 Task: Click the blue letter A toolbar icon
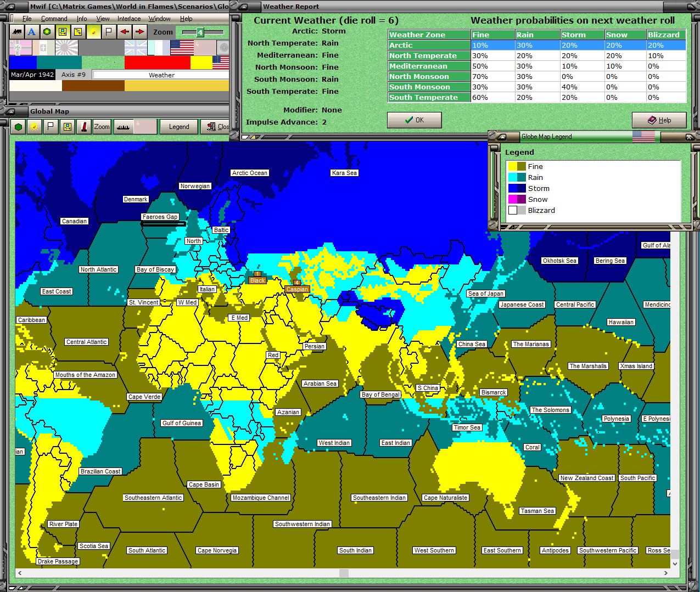pyautogui.click(x=32, y=32)
